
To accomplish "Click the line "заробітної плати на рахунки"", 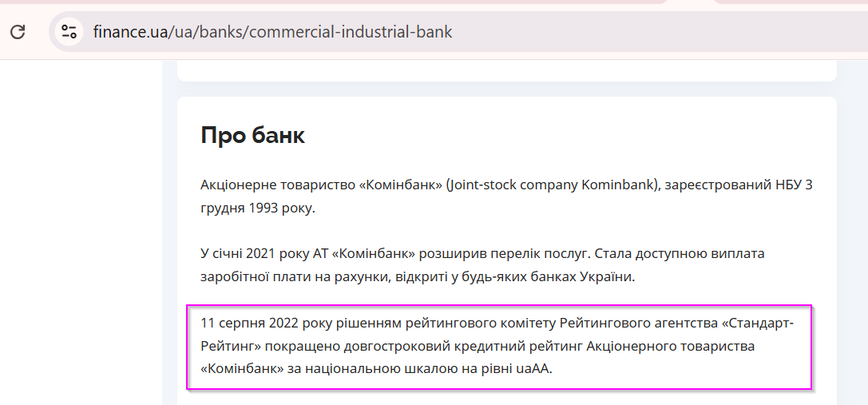I will pyautogui.click(x=295, y=277).
